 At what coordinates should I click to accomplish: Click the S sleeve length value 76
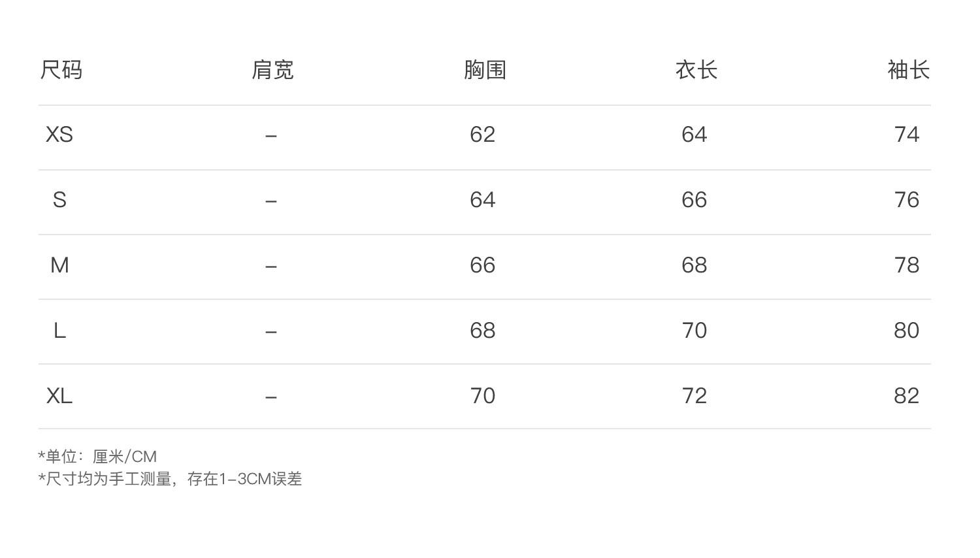coord(906,200)
